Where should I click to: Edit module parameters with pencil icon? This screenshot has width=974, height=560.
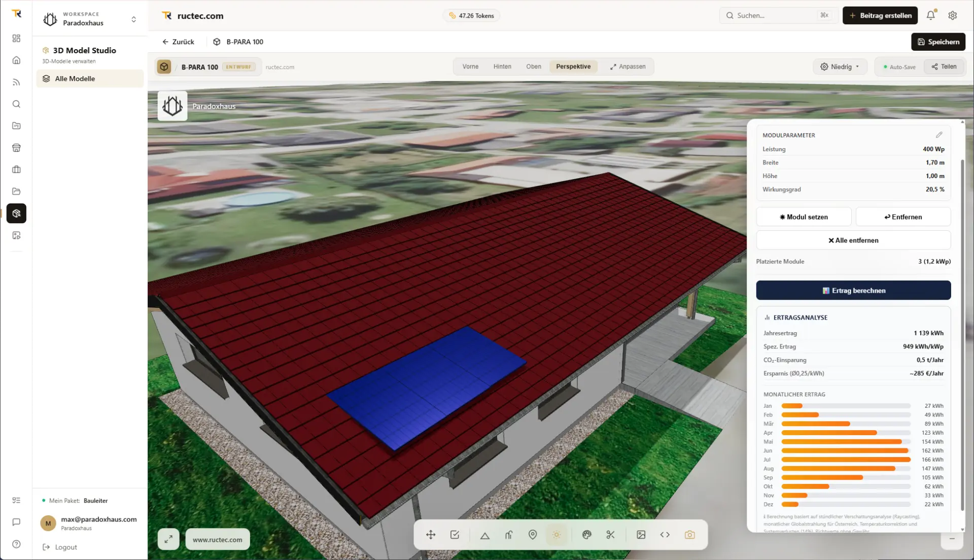[x=939, y=135]
